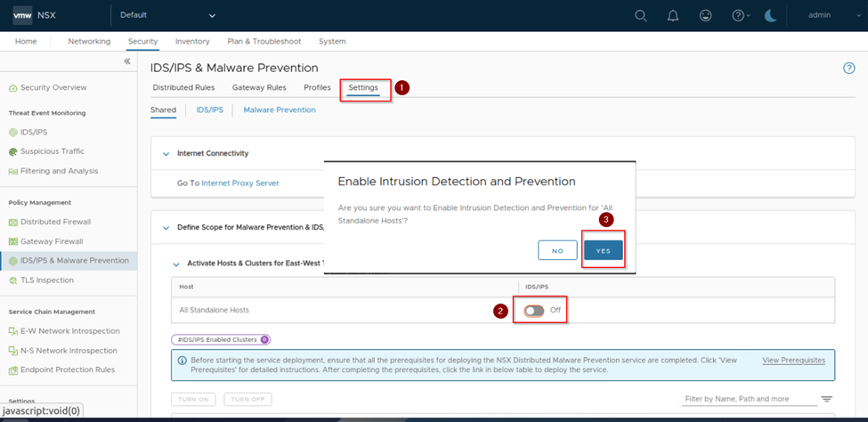Click the page help icon beside title

point(848,69)
